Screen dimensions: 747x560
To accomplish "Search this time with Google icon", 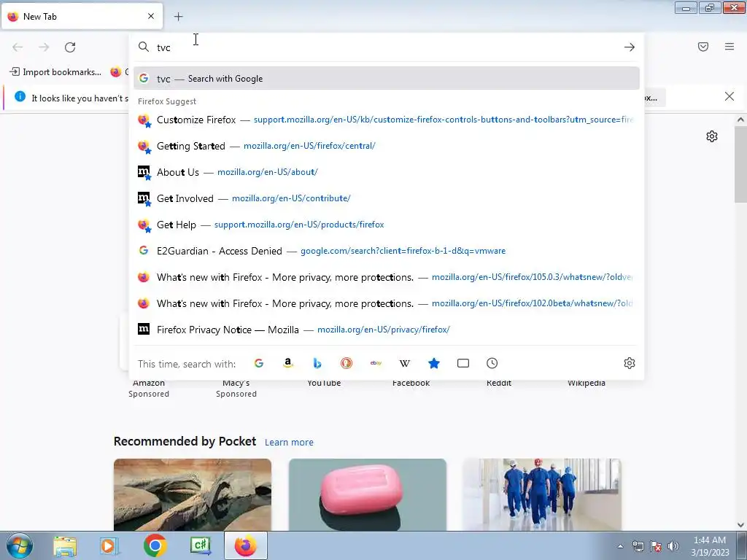I will coord(259,363).
